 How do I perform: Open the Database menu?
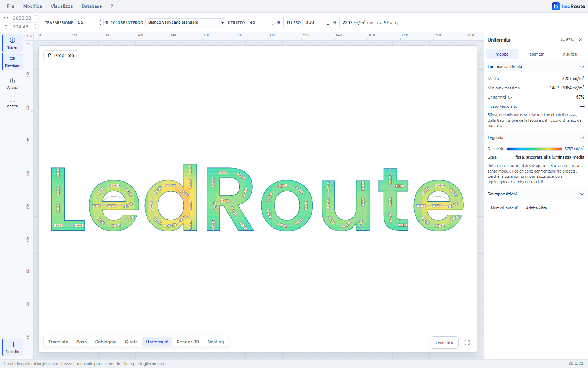pyautogui.click(x=92, y=6)
